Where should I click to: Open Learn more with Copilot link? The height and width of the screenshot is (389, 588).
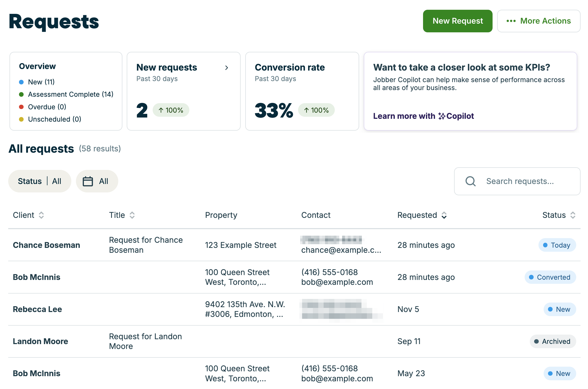tap(423, 116)
